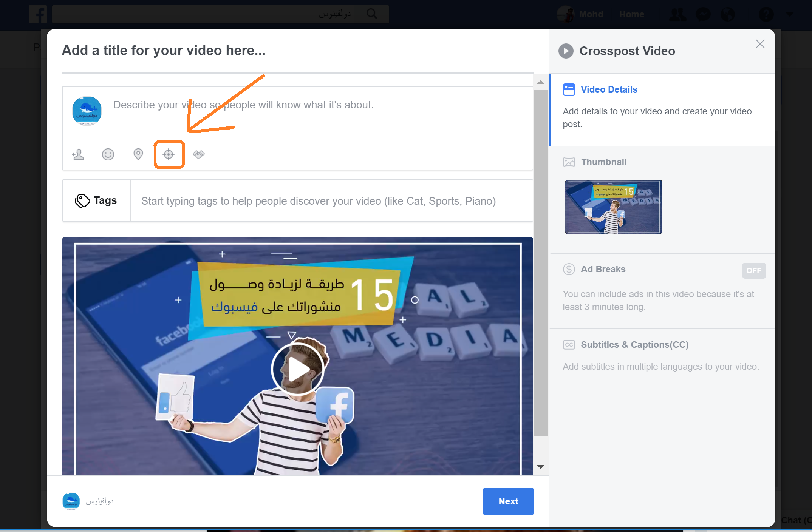Open the Video Details tab
This screenshot has height=532, width=812.
point(609,89)
